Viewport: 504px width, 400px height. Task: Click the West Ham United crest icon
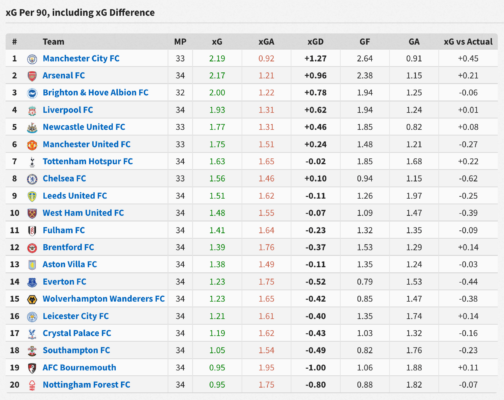[x=32, y=213]
